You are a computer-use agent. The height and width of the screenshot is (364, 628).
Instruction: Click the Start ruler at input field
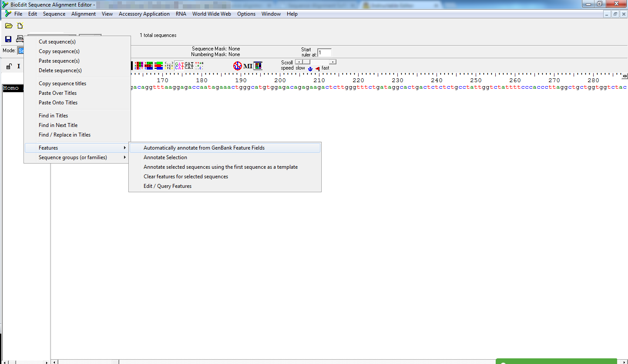[x=324, y=53]
